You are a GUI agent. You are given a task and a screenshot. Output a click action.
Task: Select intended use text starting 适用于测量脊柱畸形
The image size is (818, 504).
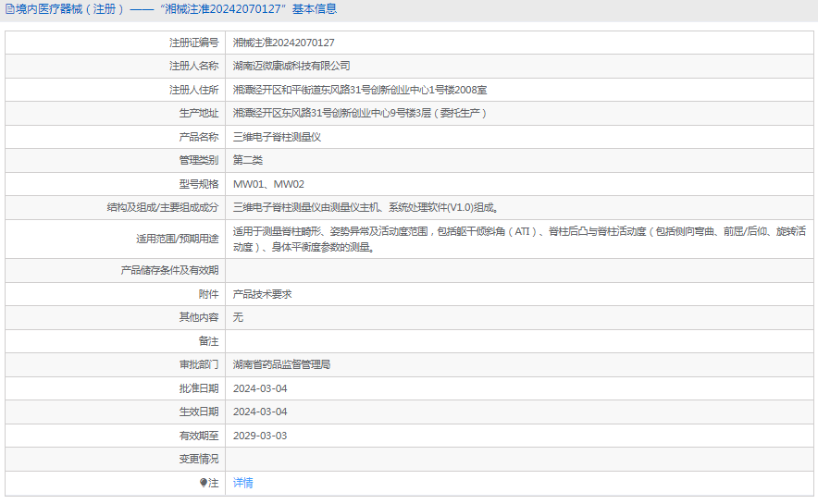pyautogui.click(x=519, y=239)
